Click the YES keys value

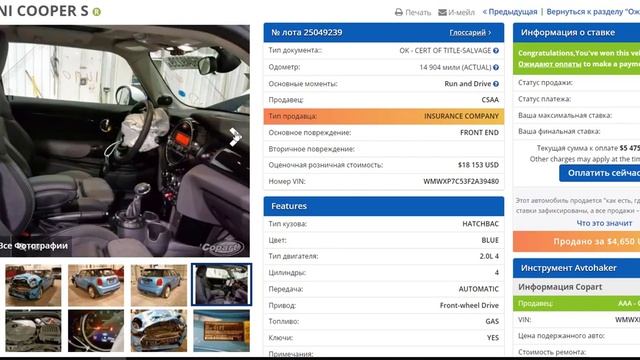493,338
